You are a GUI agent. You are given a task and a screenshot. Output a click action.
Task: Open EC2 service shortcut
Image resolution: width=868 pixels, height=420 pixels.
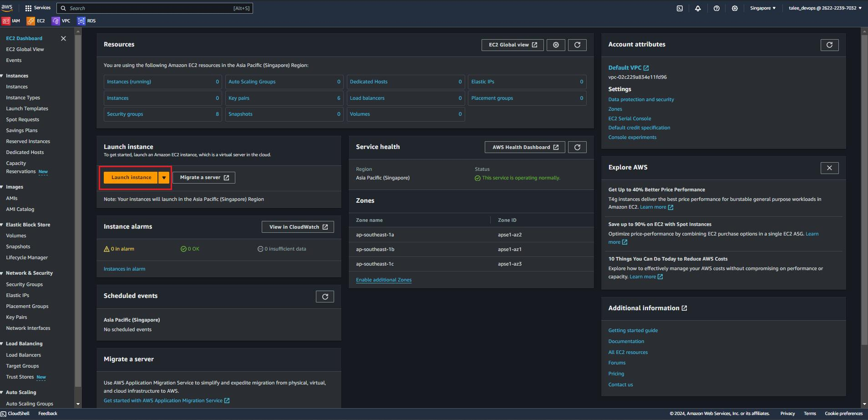tap(36, 21)
